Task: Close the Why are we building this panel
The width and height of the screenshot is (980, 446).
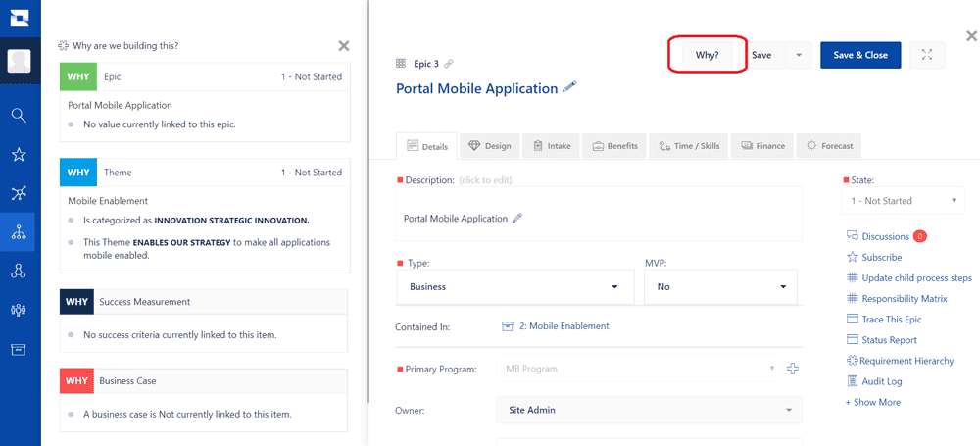Action: (344, 46)
